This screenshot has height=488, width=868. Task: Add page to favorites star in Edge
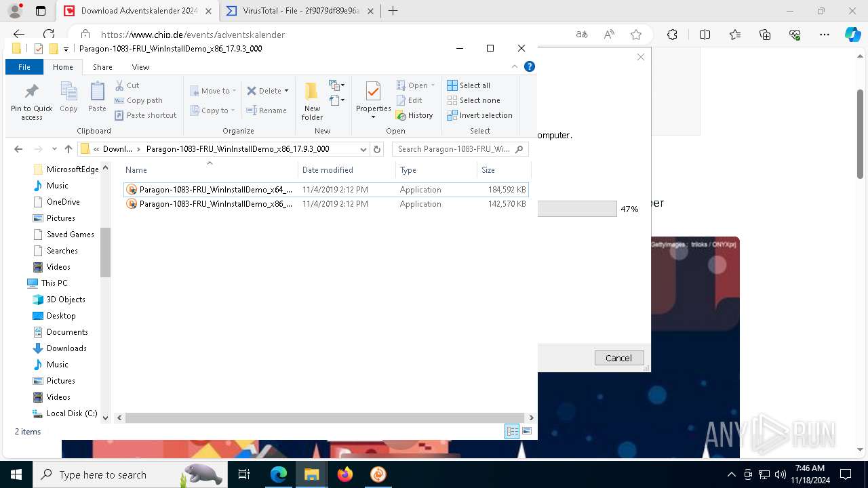click(x=636, y=35)
